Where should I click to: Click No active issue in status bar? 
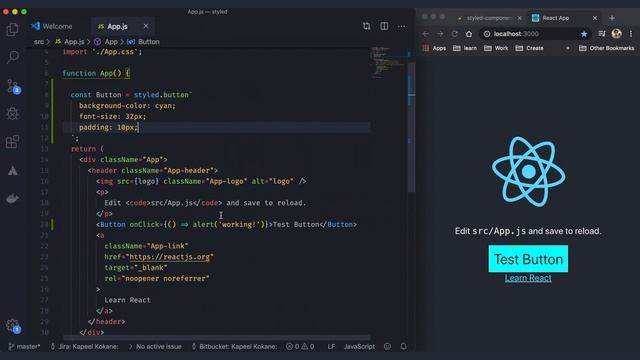coord(155,347)
